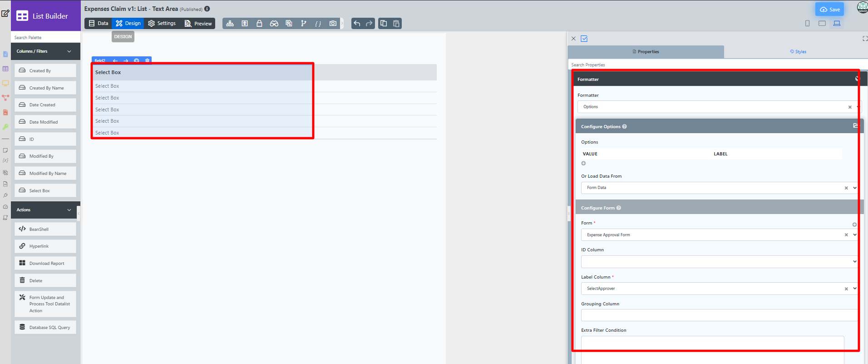This screenshot has width=868, height=364.
Task: Select the Hyperlink action in palette
Action: pyautogui.click(x=45, y=246)
